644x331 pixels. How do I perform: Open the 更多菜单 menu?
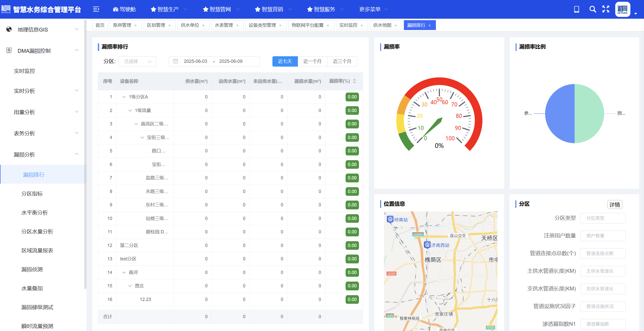point(370,9)
